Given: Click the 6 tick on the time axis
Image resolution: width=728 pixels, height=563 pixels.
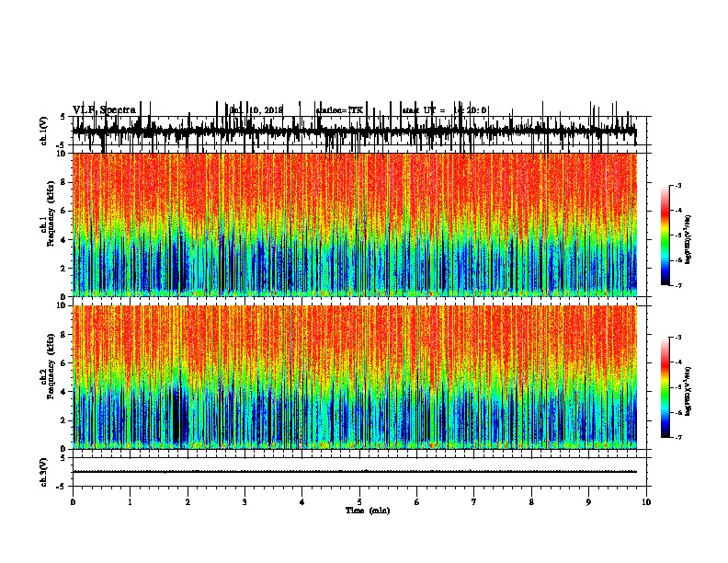Looking at the screenshot, I should point(417,502).
